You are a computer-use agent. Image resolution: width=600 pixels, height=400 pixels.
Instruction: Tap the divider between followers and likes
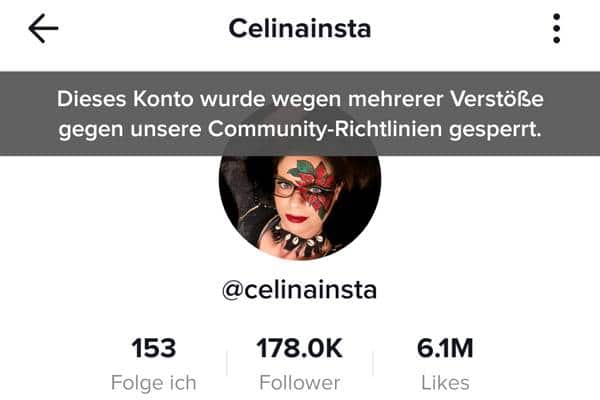click(x=373, y=363)
